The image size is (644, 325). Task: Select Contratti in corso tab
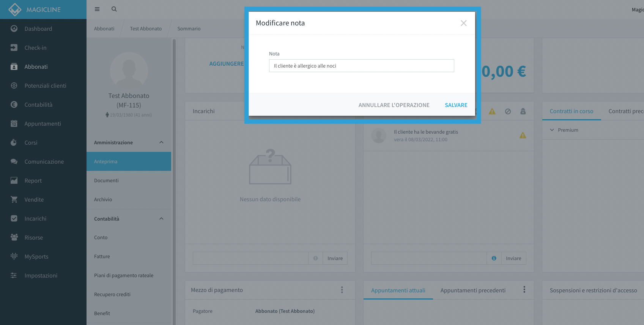tap(571, 111)
